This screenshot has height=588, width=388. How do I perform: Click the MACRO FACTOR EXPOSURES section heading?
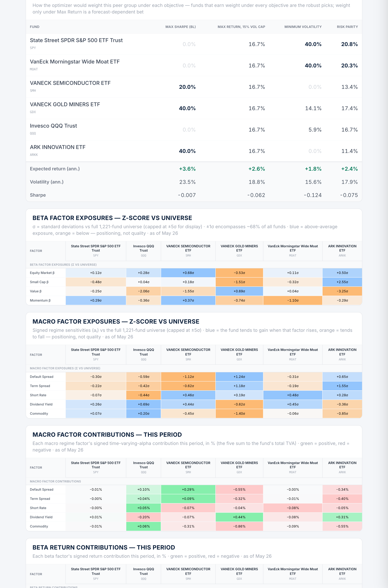point(116,321)
